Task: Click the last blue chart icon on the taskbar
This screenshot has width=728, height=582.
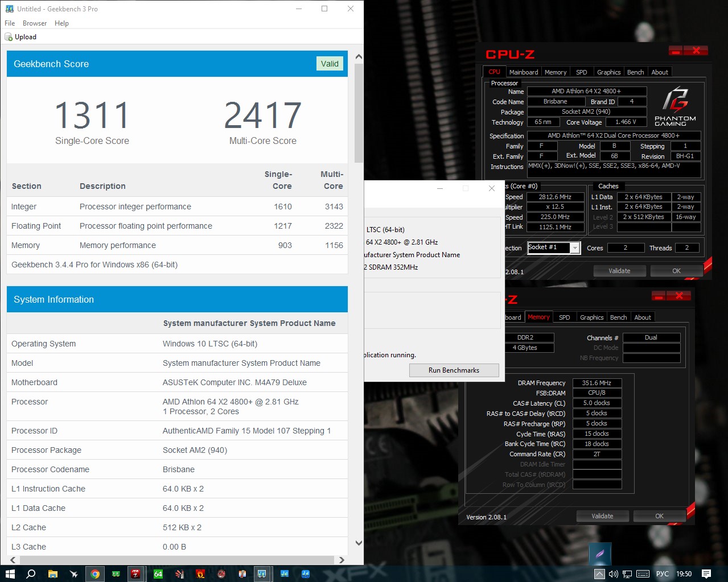Action: [306, 573]
